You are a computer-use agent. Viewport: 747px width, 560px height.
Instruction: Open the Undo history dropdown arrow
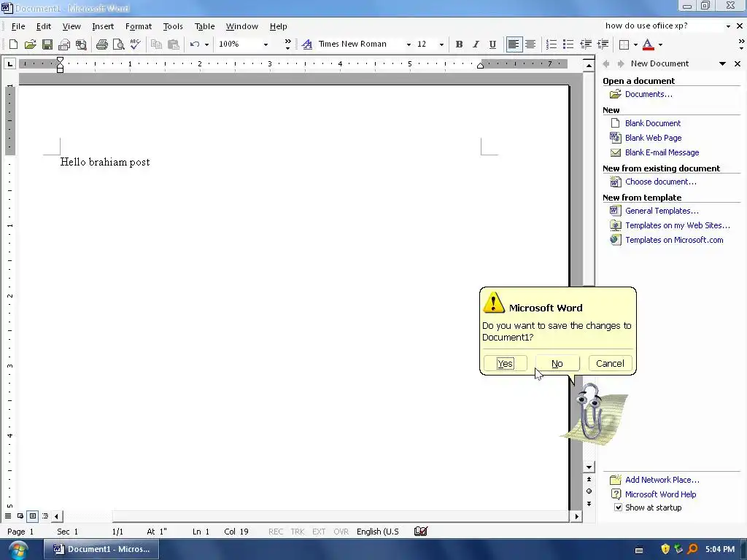206,44
